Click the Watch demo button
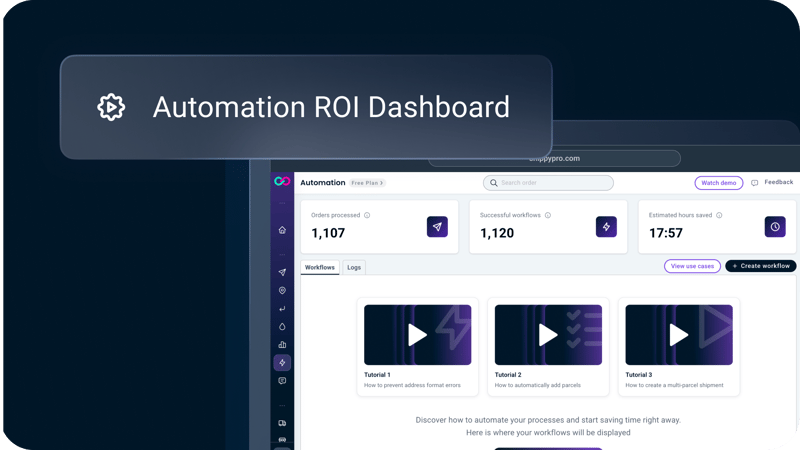 [718, 183]
